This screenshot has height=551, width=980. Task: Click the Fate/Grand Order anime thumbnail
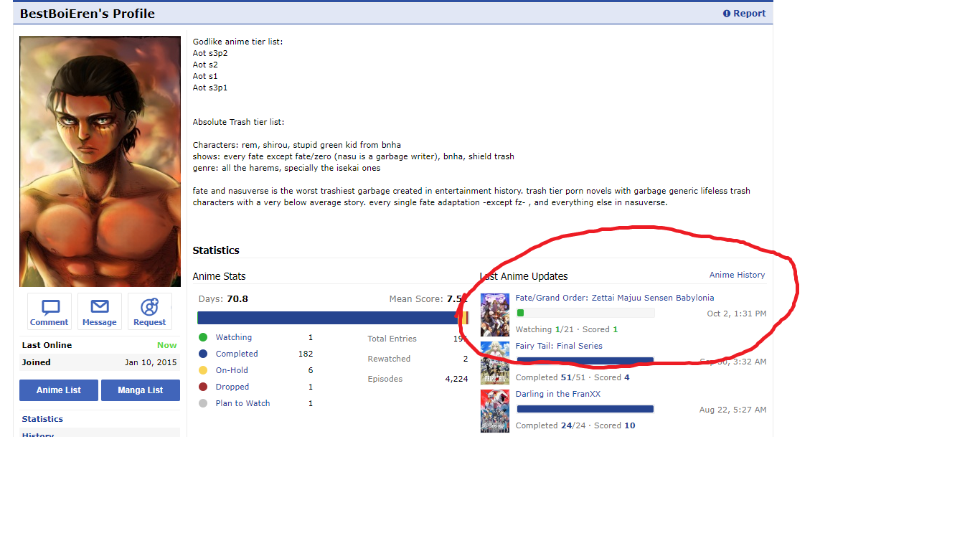(x=495, y=314)
